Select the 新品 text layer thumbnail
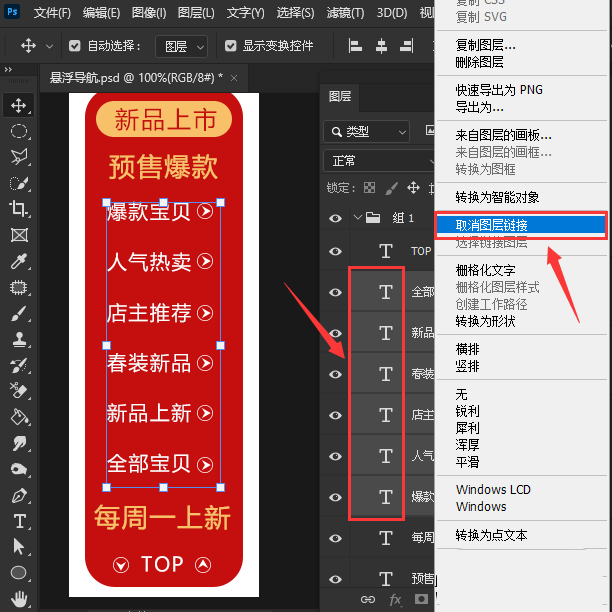 tap(385, 333)
